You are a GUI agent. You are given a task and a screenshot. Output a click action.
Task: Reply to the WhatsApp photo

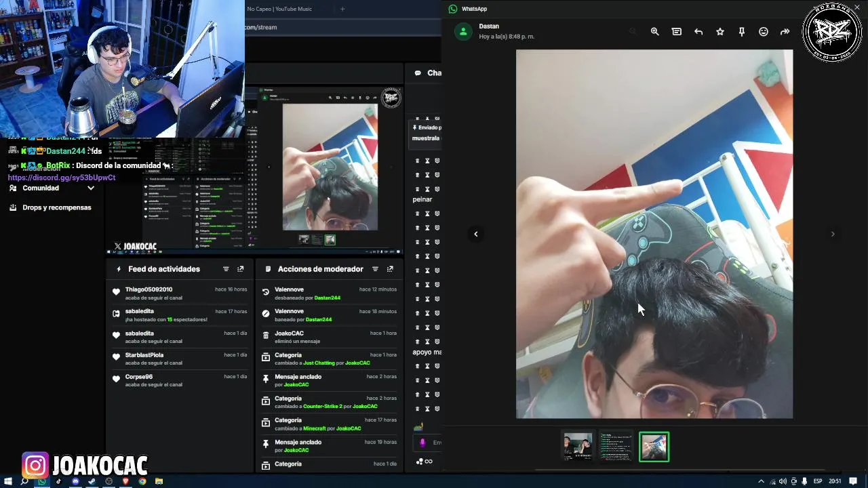(x=698, y=32)
